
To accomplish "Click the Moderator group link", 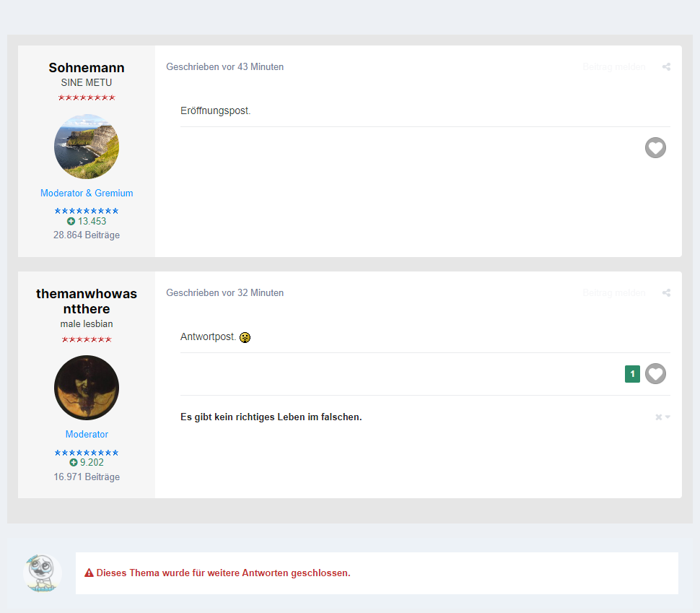I will point(87,434).
